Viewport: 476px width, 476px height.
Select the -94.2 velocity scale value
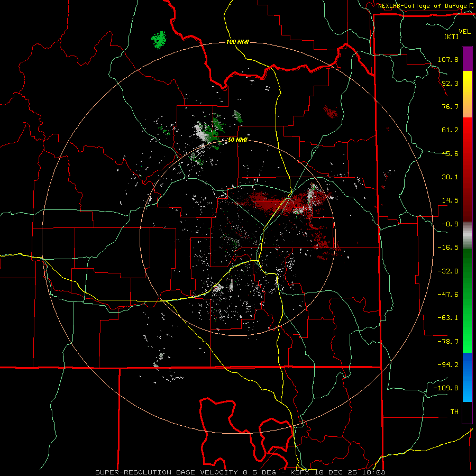pos(448,365)
